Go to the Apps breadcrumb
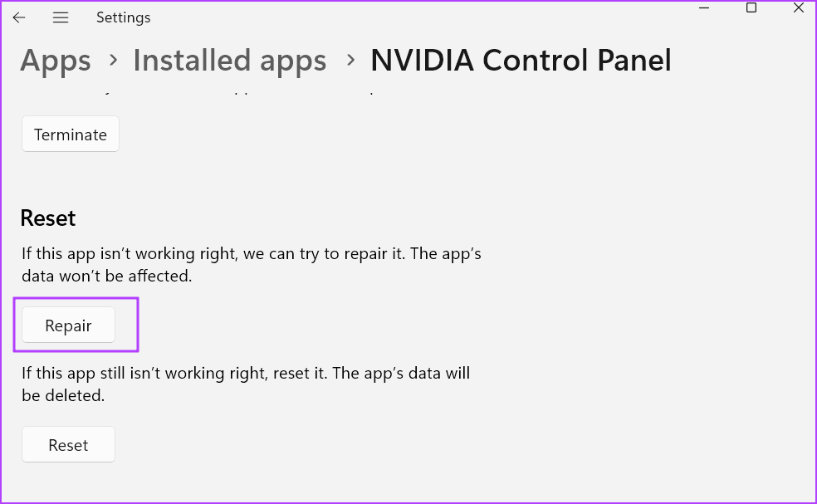This screenshot has height=504, width=817. coord(56,61)
